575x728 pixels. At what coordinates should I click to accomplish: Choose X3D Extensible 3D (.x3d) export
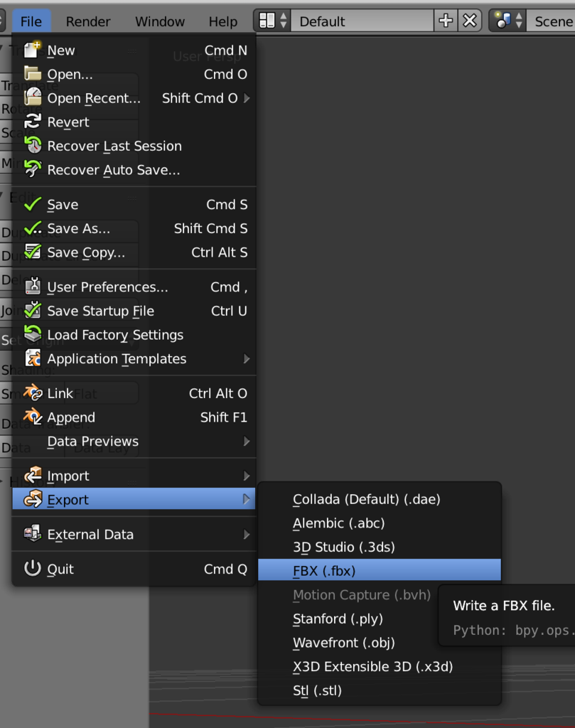[380, 667]
